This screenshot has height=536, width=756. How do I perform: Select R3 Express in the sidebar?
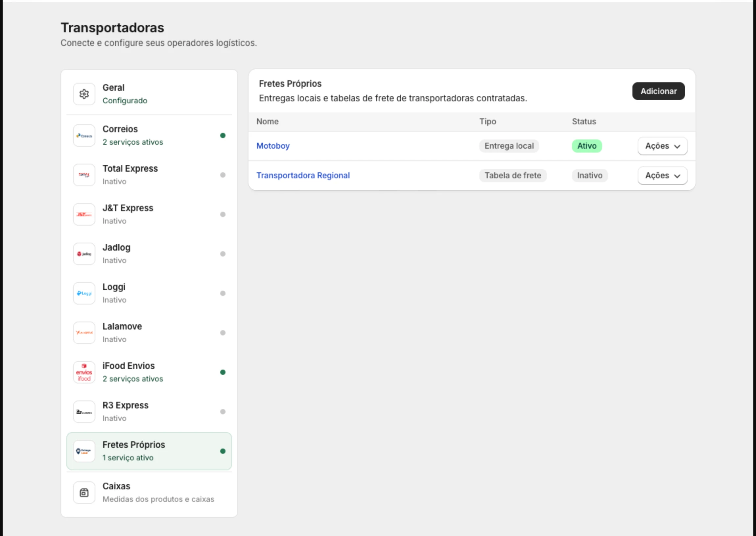coord(149,412)
